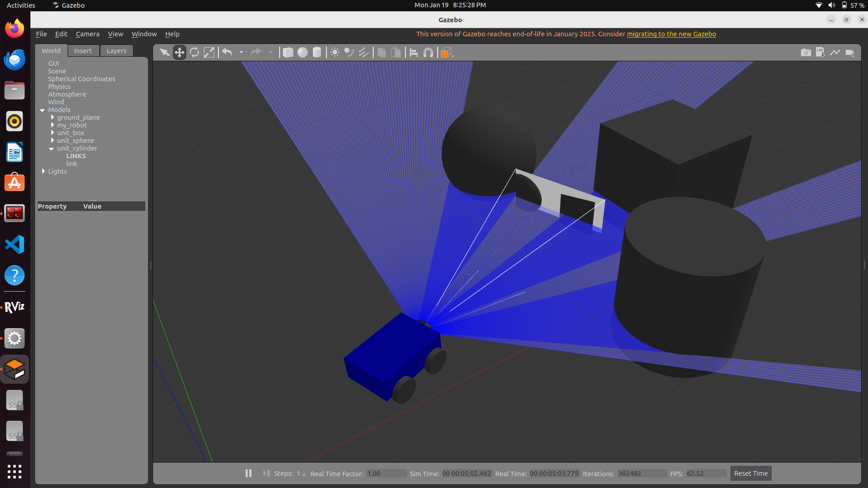Click the Real Time Factor field
The image size is (868, 488).
coord(386,473)
